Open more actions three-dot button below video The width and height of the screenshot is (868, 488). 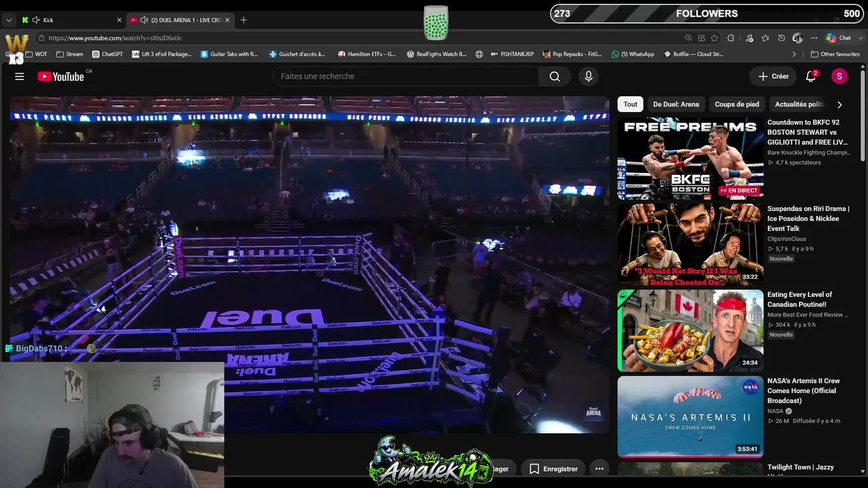(x=599, y=468)
